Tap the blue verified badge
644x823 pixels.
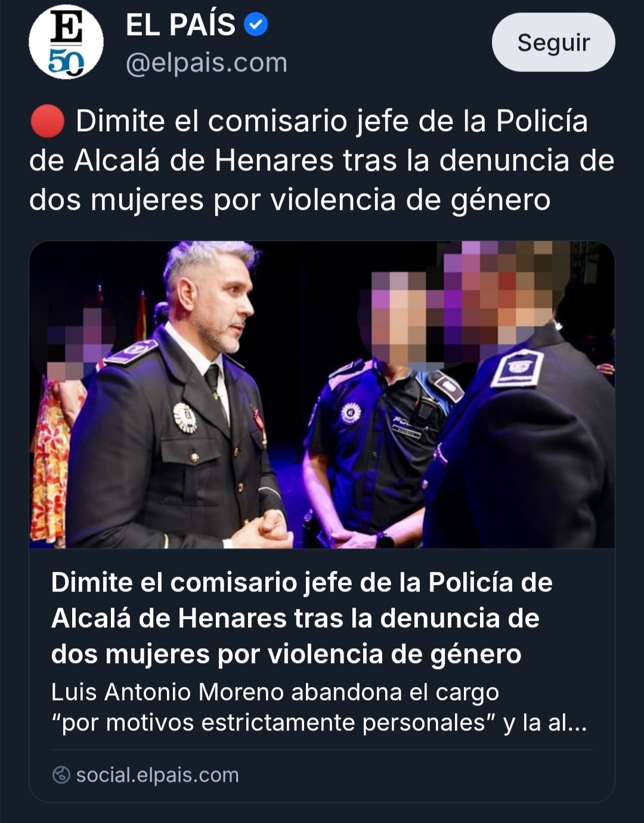coord(256,24)
